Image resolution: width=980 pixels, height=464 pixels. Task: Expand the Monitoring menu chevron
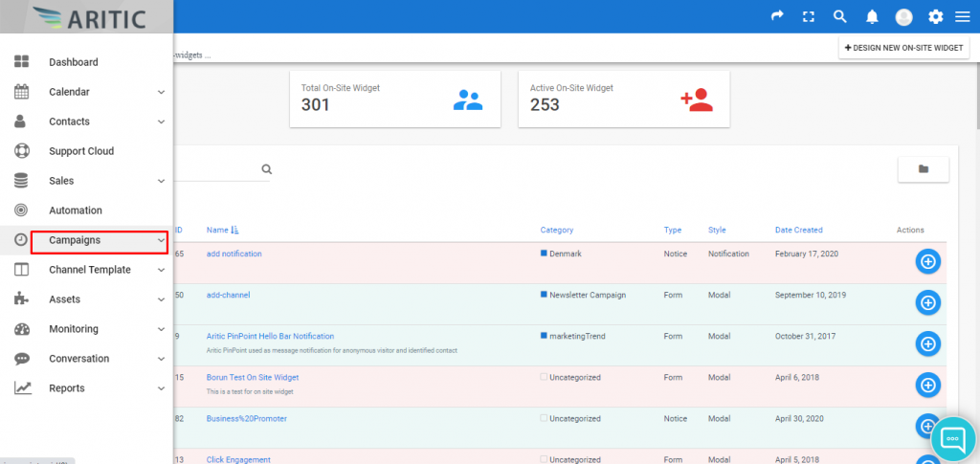[161, 330]
